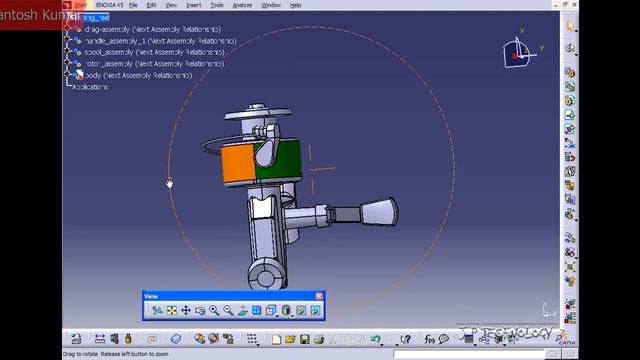Click the Existing Component icon
The width and height of the screenshot is (640, 360).
click(570, 115)
